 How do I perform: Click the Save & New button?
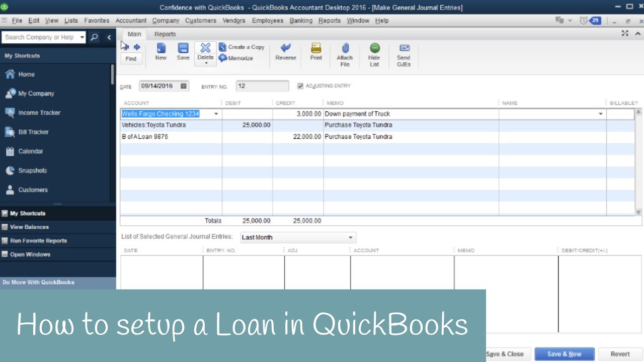pyautogui.click(x=564, y=353)
